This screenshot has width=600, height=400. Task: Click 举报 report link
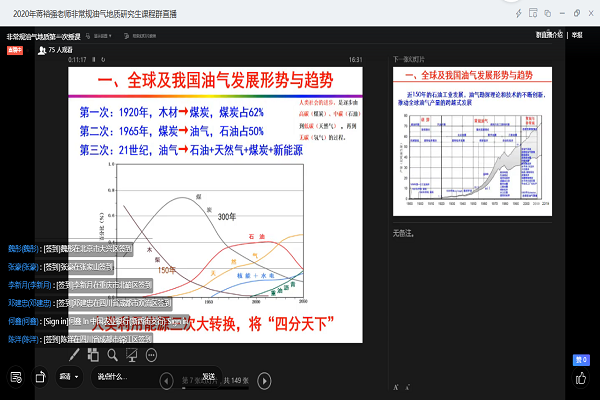pos(578,33)
